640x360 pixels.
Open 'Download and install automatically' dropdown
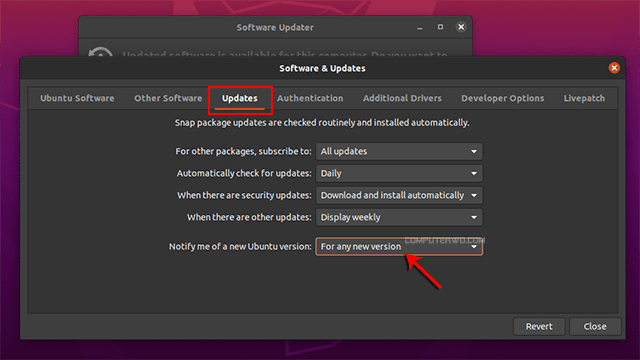point(399,196)
